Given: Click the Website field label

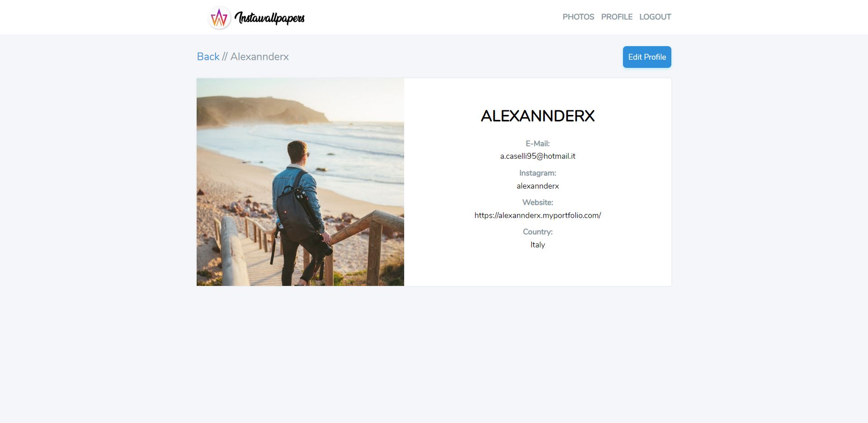Looking at the screenshot, I should pos(538,202).
